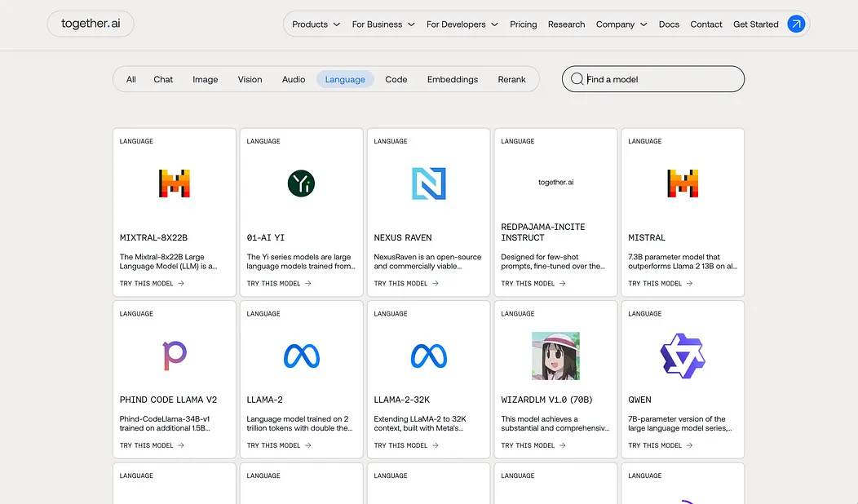Click the together.ai logo in the header
The image size is (858, 504).
[91, 24]
